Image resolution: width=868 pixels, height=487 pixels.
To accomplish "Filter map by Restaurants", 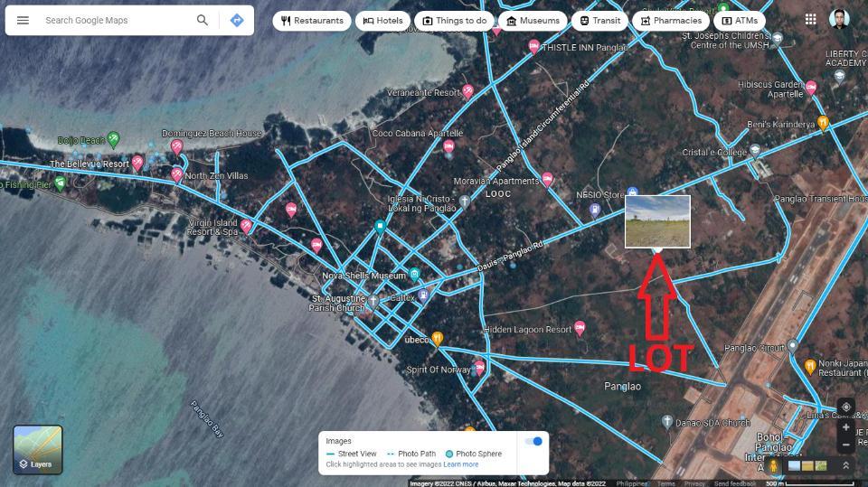I will click(x=312, y=20).
